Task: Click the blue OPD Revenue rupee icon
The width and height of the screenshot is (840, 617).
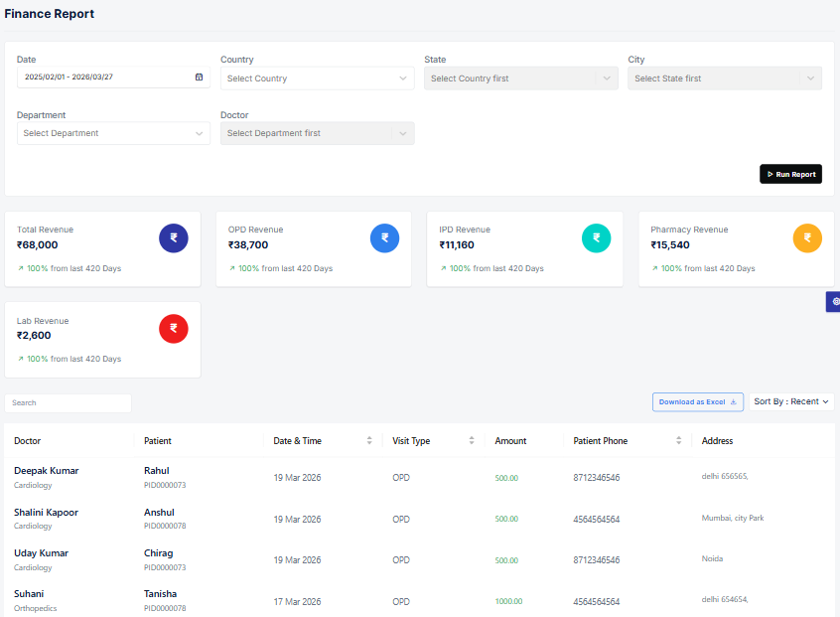Action: 385,237
